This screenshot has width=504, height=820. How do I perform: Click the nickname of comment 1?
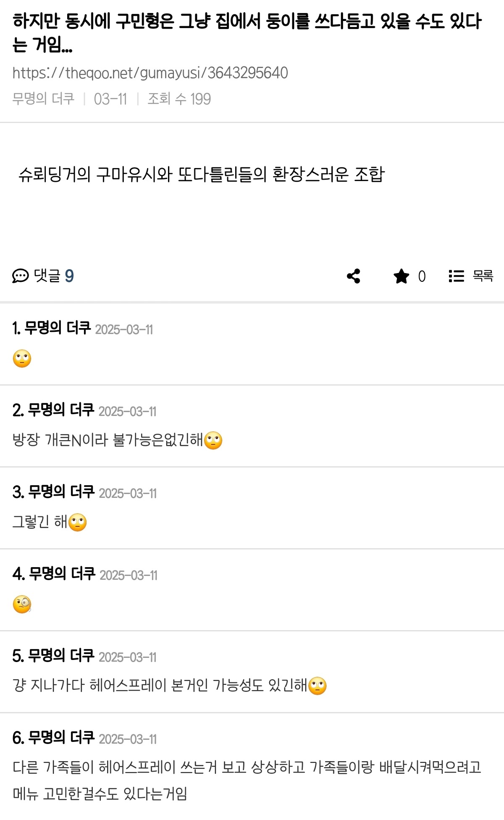(x=57, y=328)
